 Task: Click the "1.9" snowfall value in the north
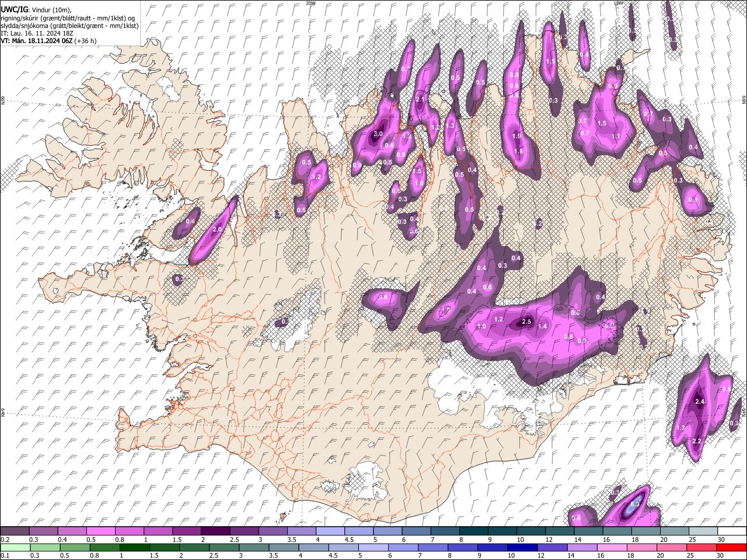point(516,136)
